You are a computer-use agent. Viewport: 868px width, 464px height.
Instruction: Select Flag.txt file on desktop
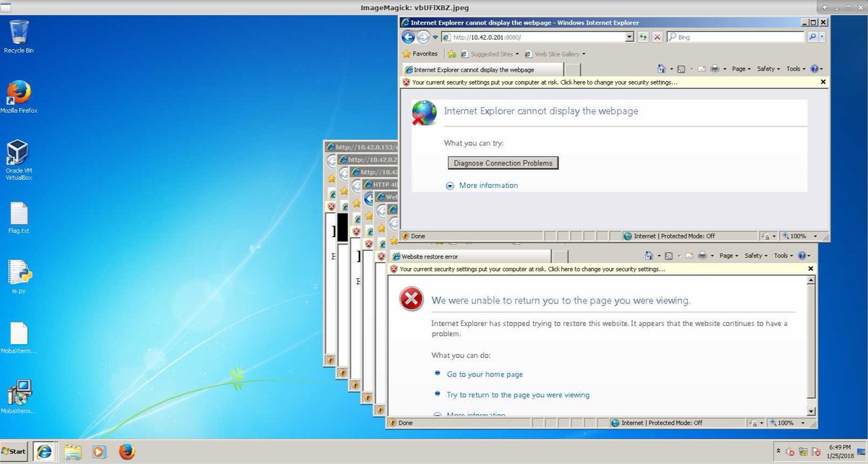[x=19, y=219]
